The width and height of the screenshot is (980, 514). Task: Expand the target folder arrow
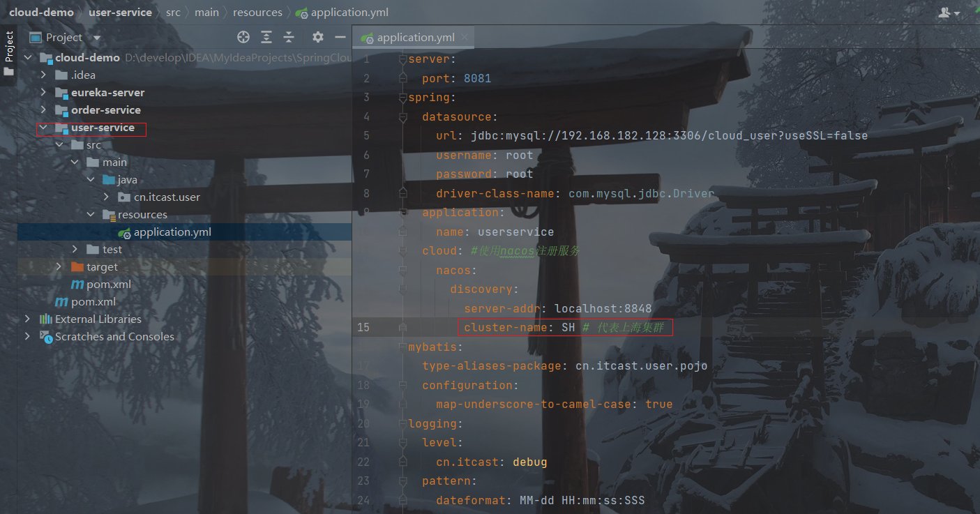click(59, 266)
